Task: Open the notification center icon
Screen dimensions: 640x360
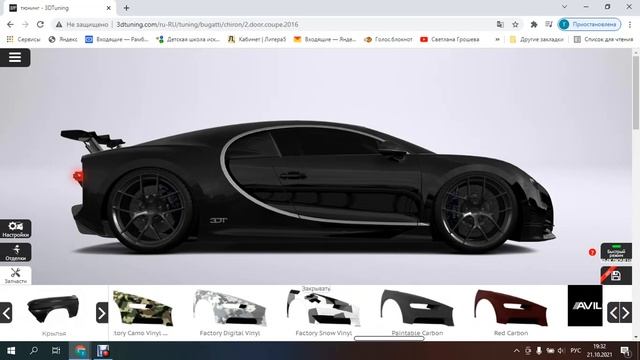Action: pyautogui.click(x=625, y=351)
